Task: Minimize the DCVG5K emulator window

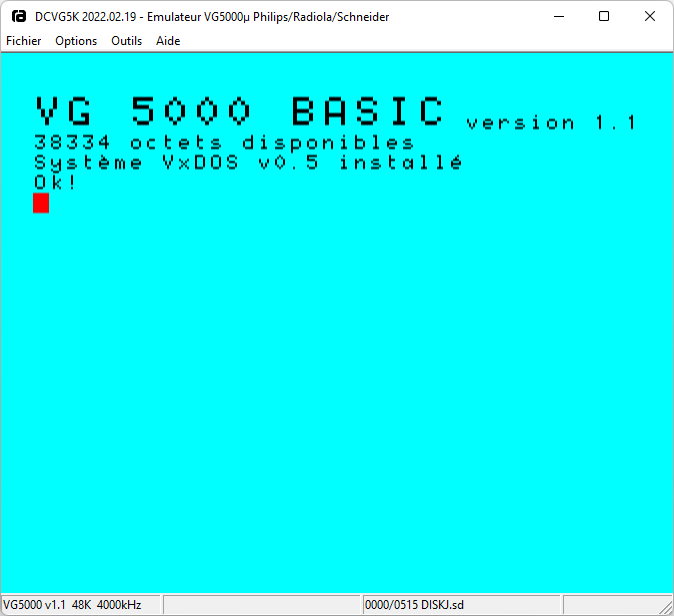Action: pos(559,16)
